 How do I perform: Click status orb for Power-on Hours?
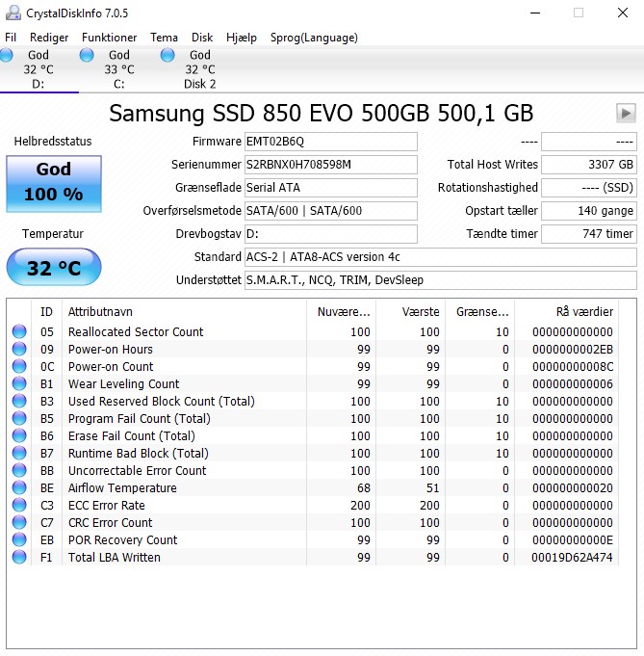(19, 349)
